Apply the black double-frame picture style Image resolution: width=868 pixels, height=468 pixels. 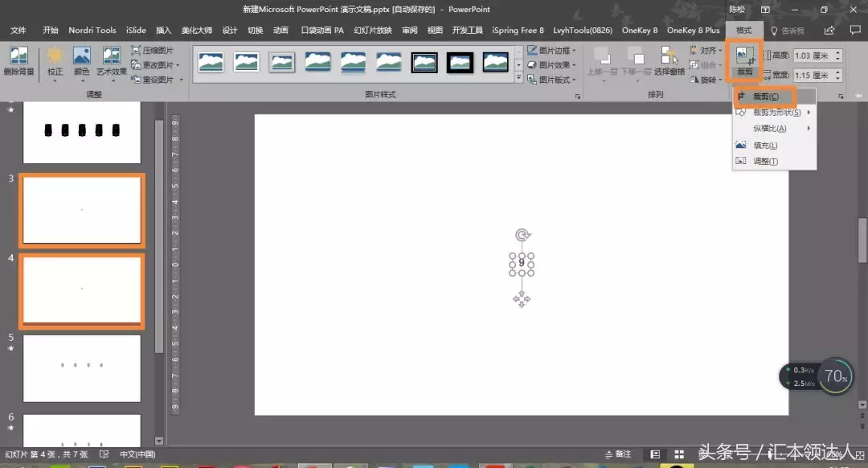click(x=424, y=62)
